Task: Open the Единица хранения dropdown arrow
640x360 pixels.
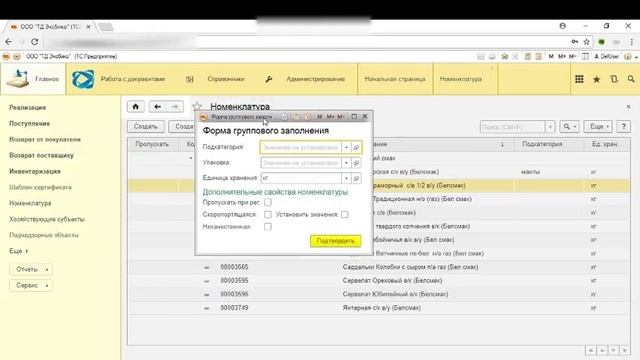Action: [346, 178]
